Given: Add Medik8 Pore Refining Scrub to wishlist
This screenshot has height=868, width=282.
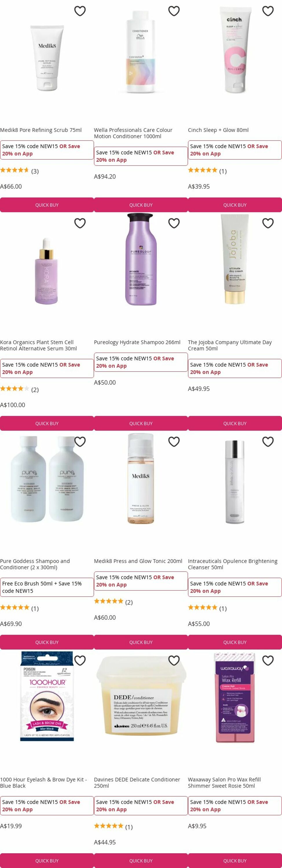Looking at the screenshot, I should coord(80,11).
